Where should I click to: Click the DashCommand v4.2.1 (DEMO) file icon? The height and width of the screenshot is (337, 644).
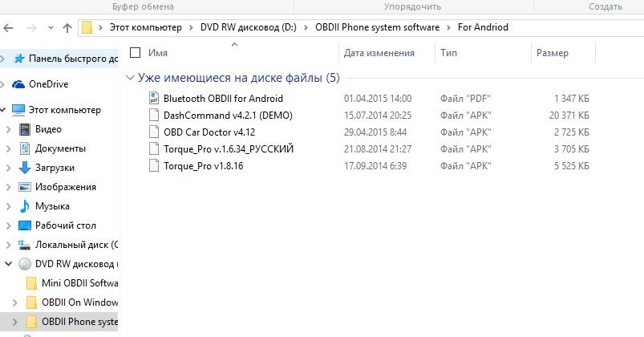click(x=155, y=115)
